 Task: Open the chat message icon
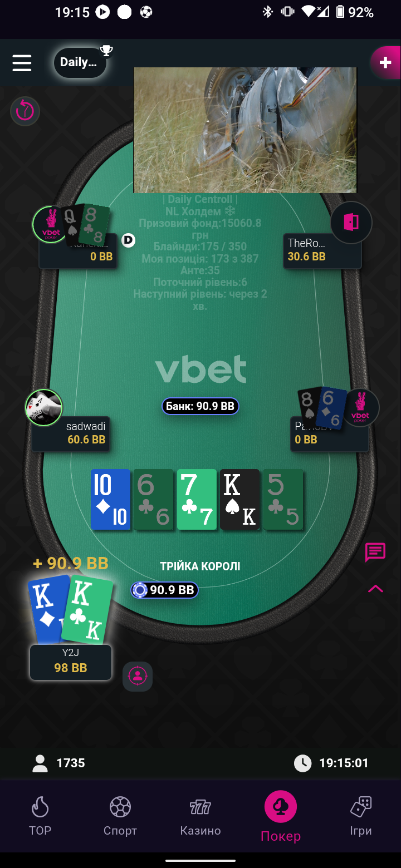pyautogui.click(x=375, y=553)
